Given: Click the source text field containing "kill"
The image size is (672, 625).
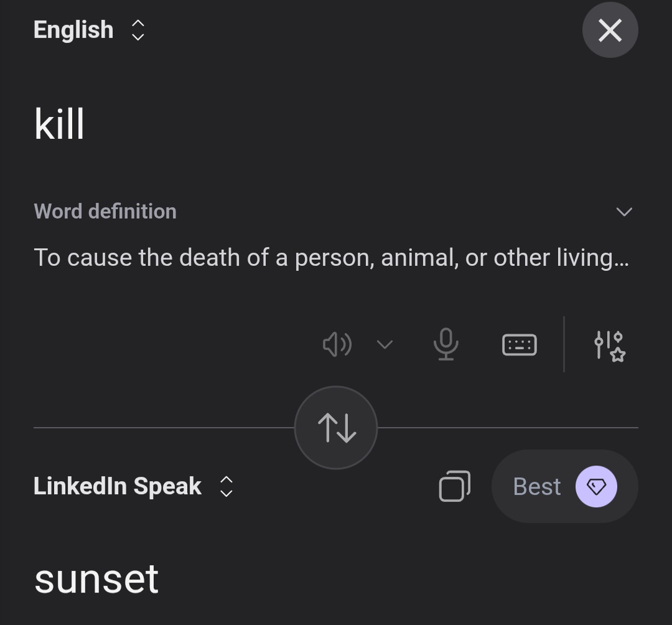Looking at the screenshot, I should point(60,124).
